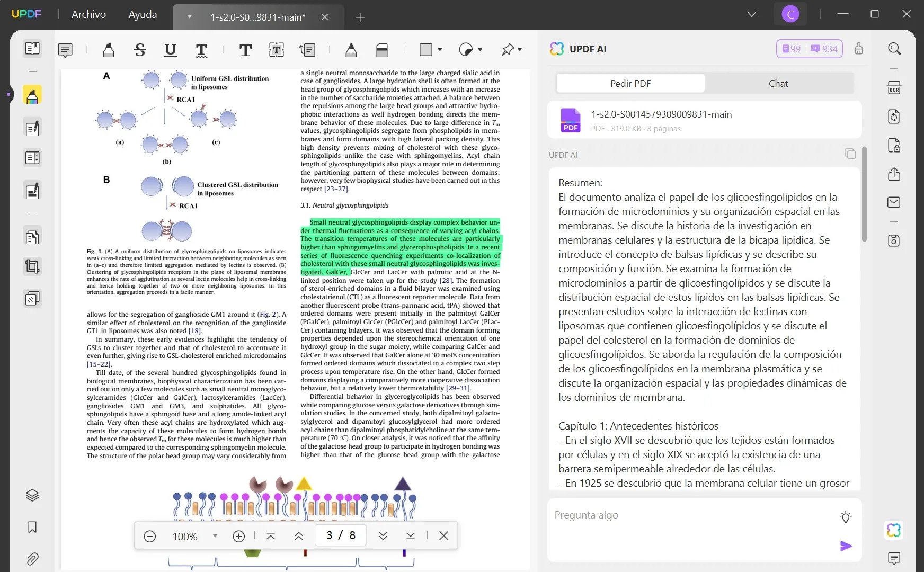Image resolution: width=924 pixels, height=572 pixels.
Task: Send PDF by email icon
Action: [894, 202]
